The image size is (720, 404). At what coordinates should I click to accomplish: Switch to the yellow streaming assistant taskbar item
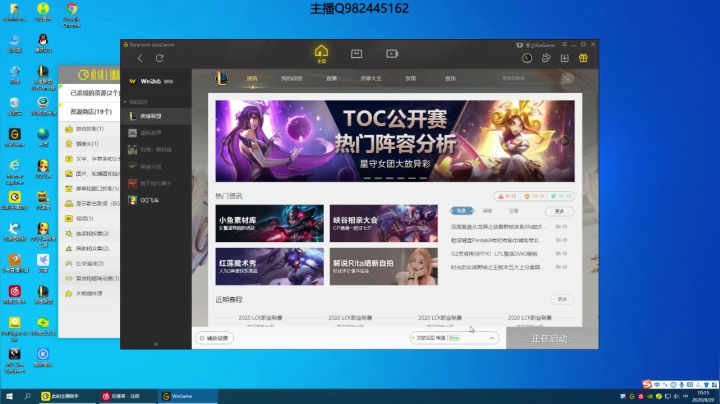click(x=68, y=396)
